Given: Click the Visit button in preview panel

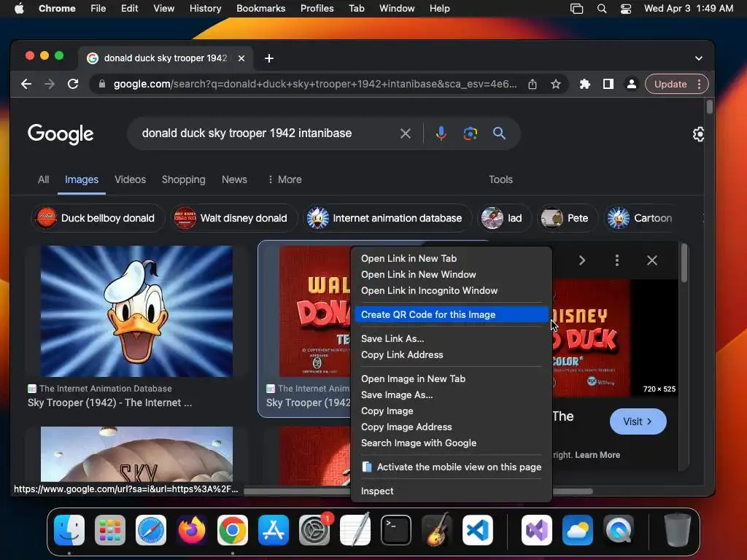Looking at the screenshot, I should point(638,421).
